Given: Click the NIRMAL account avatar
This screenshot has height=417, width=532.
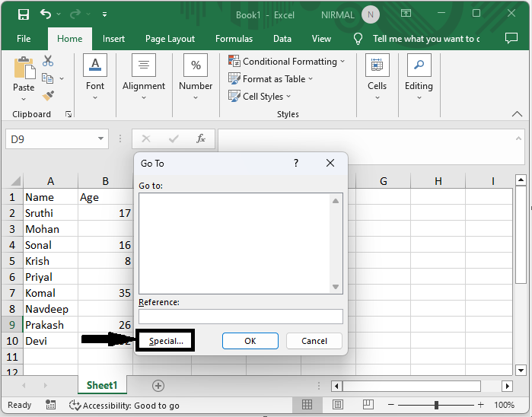Looking at the screenshot, I should 370,14.
